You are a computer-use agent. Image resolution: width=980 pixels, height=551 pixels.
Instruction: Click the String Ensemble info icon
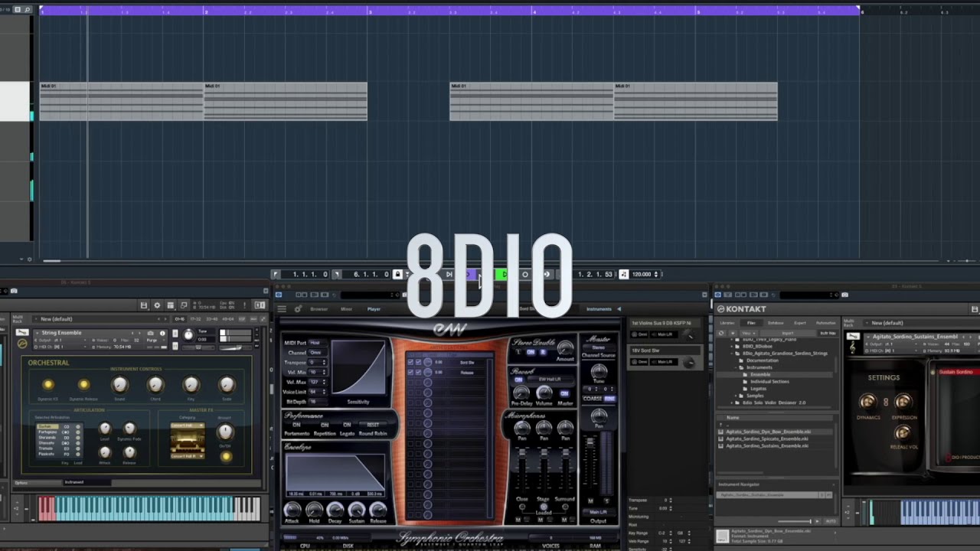pyautogui.click(x=162, y=333)
